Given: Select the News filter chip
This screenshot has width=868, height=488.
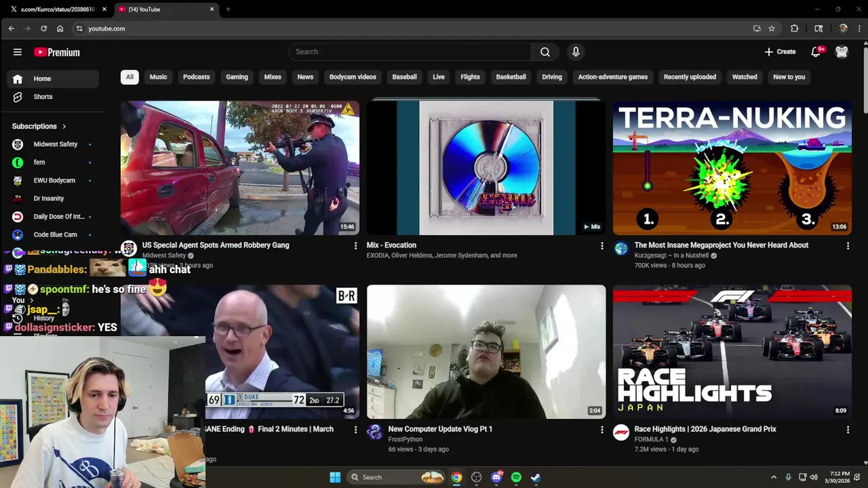Looking at the screenshot, I should [x=305, y=77].
